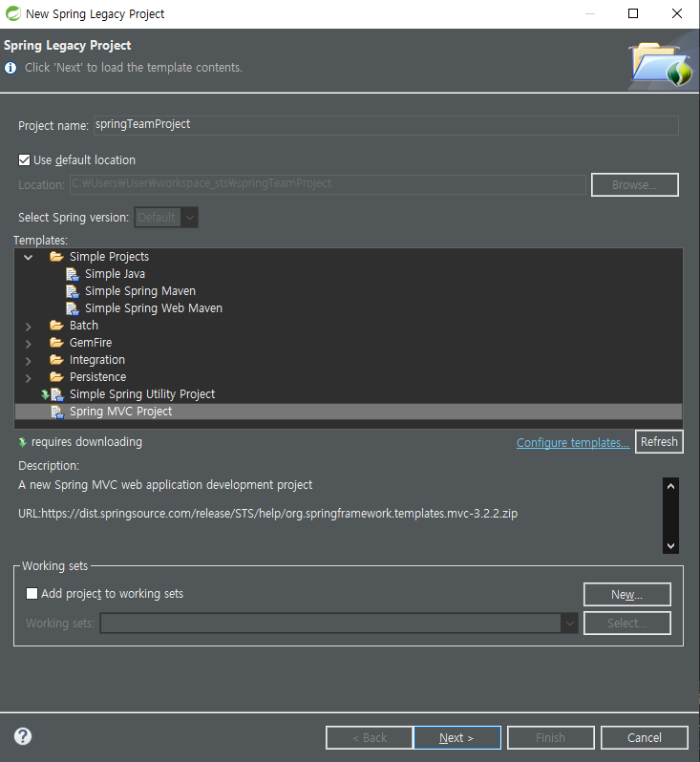
Task: Click the Spring MVC Project template icon
Action: tap(57, 413)
